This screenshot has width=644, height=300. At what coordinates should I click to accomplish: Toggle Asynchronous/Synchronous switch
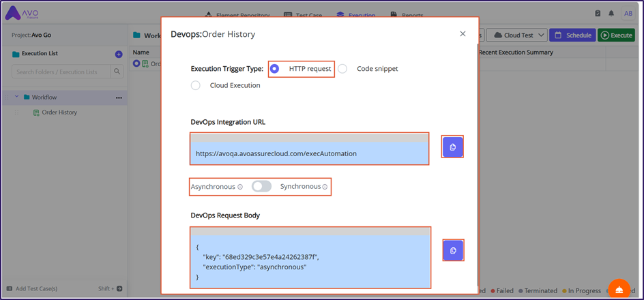[x=261, y=186]
